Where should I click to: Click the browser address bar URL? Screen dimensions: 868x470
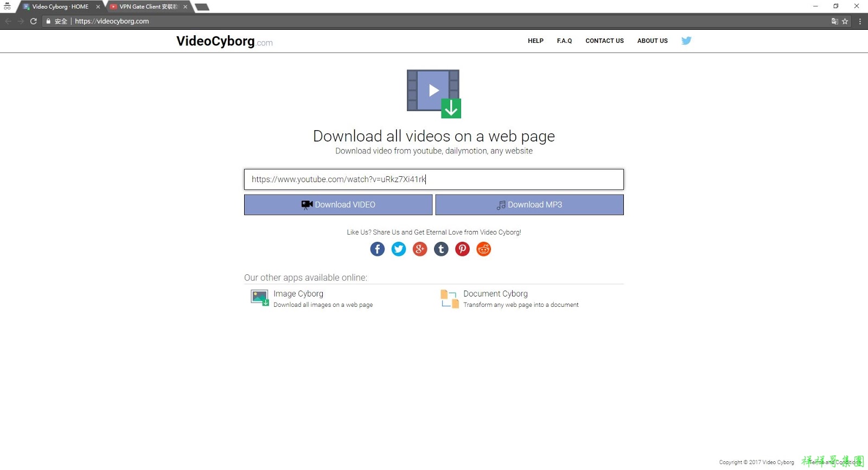(112, 21)
